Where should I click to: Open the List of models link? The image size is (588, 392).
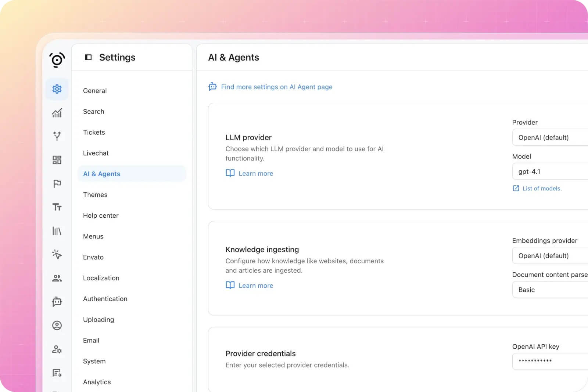[x=542, y=189]
